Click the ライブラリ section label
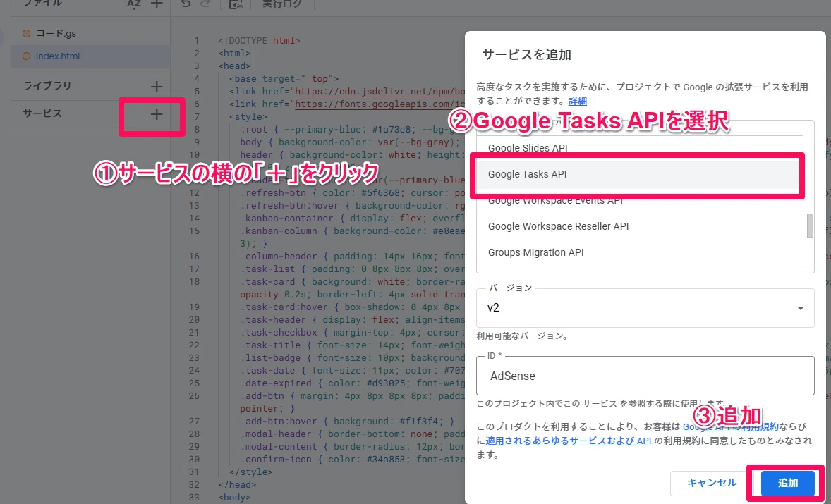Viewport: 831px width, 504px height. [x=47, y=86]
